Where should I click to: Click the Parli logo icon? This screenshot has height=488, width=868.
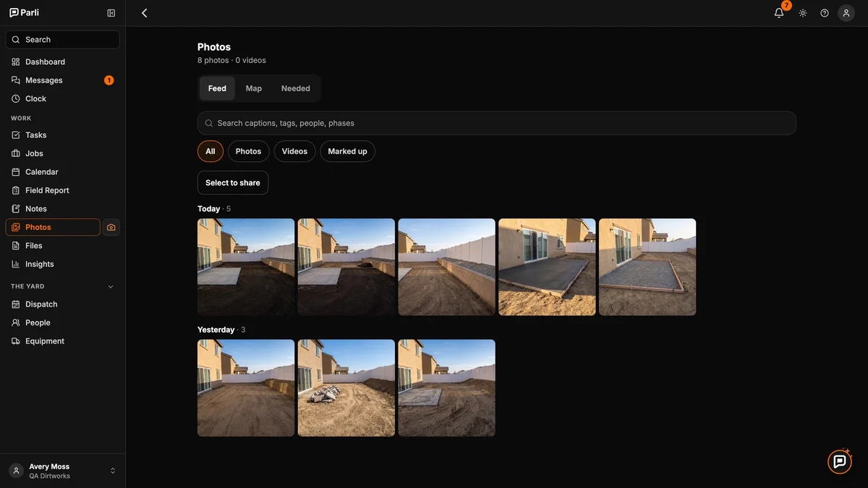point(14,12)
